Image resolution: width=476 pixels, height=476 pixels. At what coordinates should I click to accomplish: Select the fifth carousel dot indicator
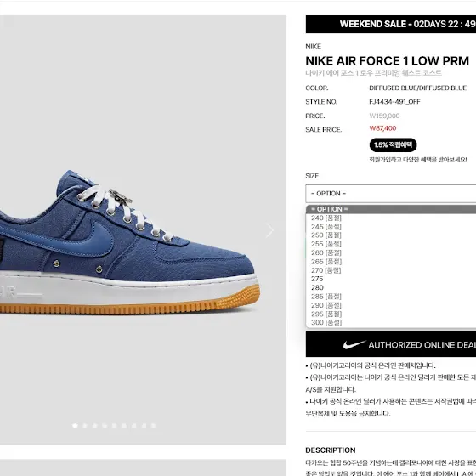pos(115,426)
